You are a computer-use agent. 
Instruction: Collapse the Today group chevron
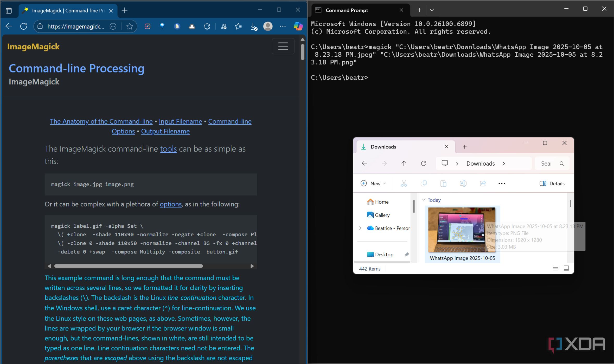(x=424, y=200)
